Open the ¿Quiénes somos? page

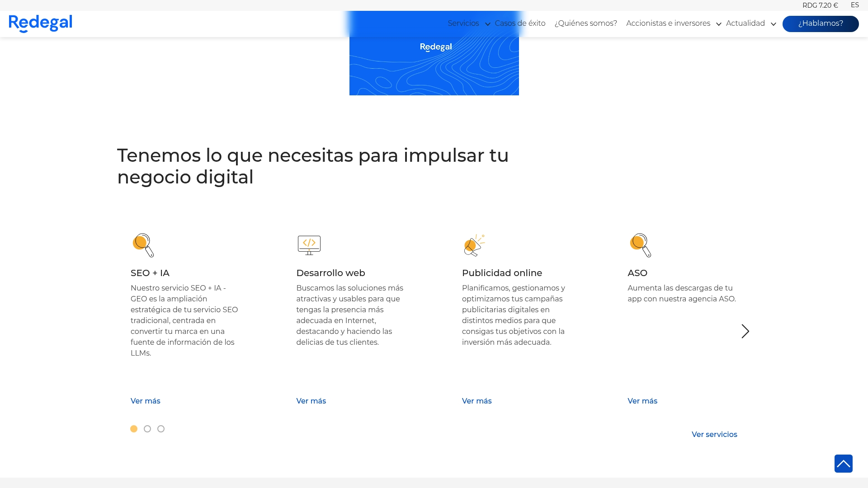pos(585,23)
